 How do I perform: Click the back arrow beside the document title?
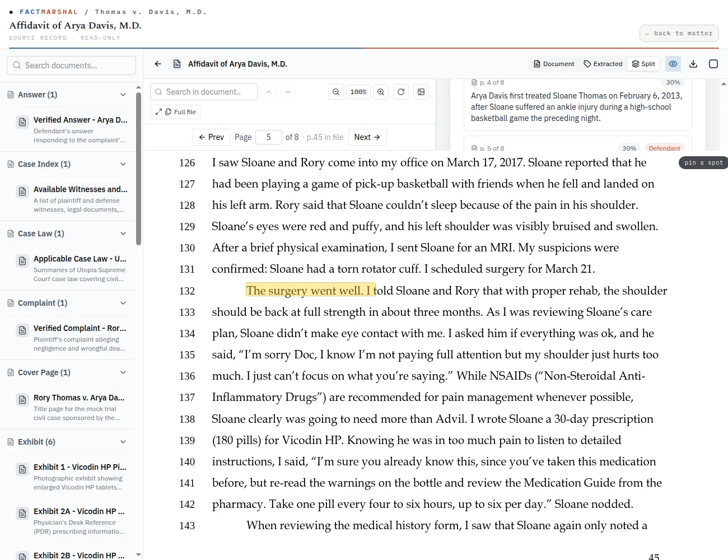pos(158,64)
